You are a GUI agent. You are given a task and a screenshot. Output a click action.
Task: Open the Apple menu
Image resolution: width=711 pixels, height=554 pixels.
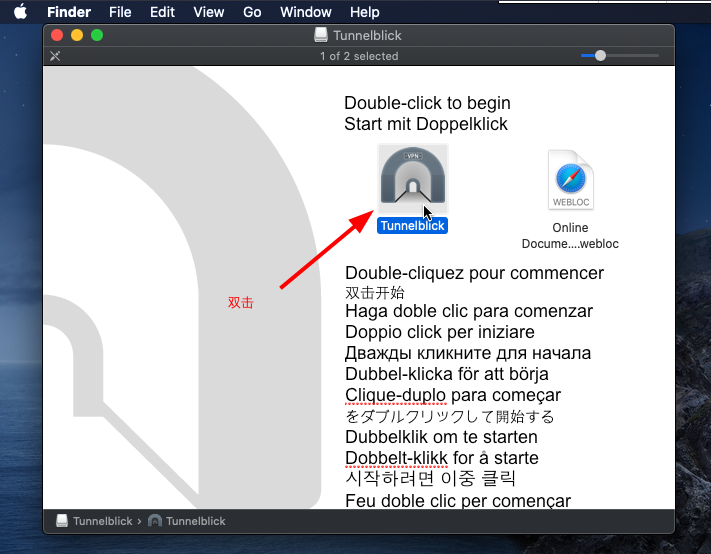[x=20, y=12]
